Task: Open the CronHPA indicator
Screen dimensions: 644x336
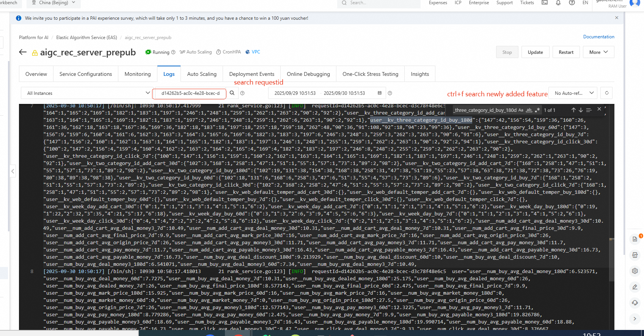Action: click(x=228, y=52)
